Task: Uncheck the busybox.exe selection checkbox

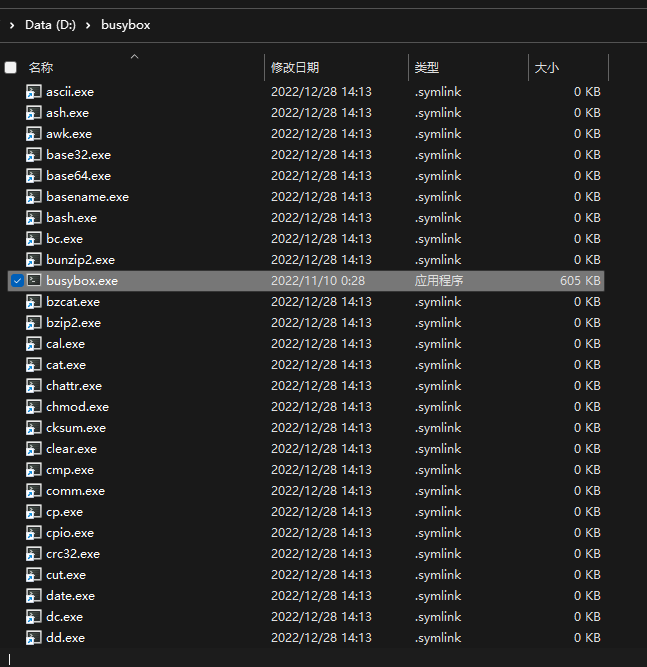Action: coord(16,281)
